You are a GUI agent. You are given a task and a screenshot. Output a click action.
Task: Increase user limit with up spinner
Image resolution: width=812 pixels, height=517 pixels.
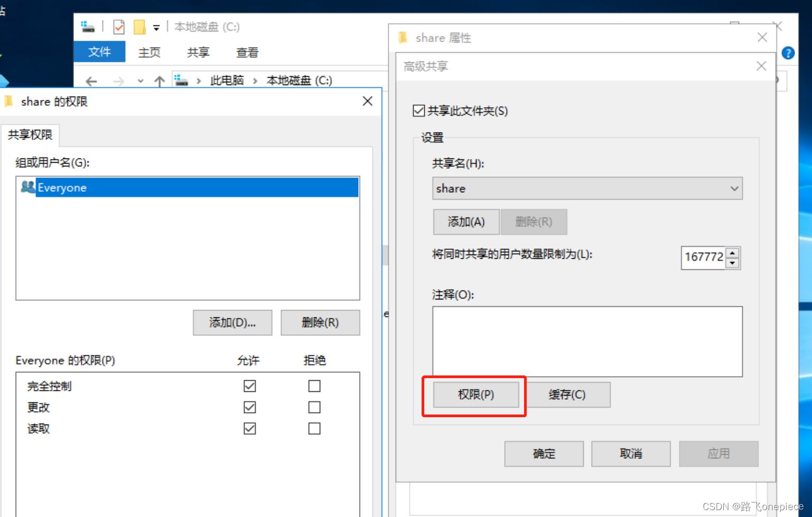(x=733, y=252)
